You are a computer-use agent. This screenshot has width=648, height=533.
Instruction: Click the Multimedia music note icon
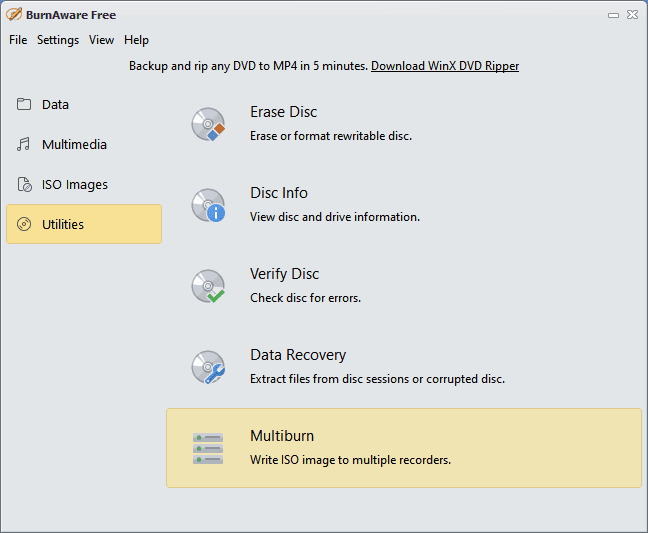pos(24,145)
